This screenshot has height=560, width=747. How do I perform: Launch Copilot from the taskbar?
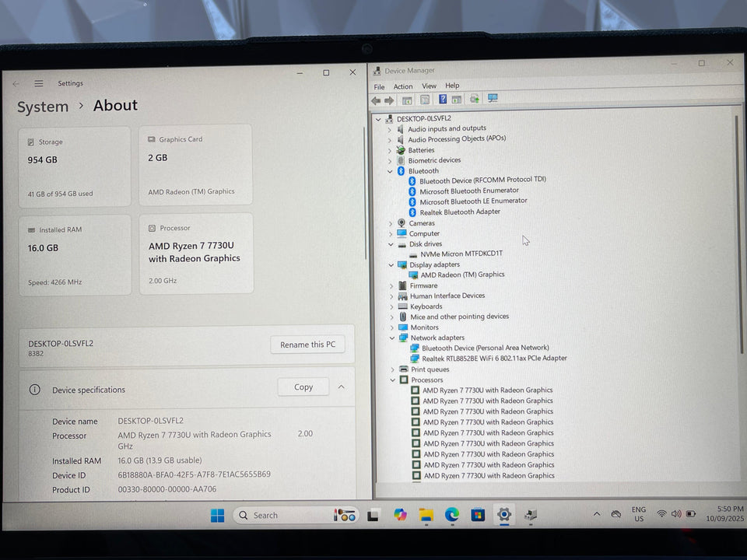400,515
